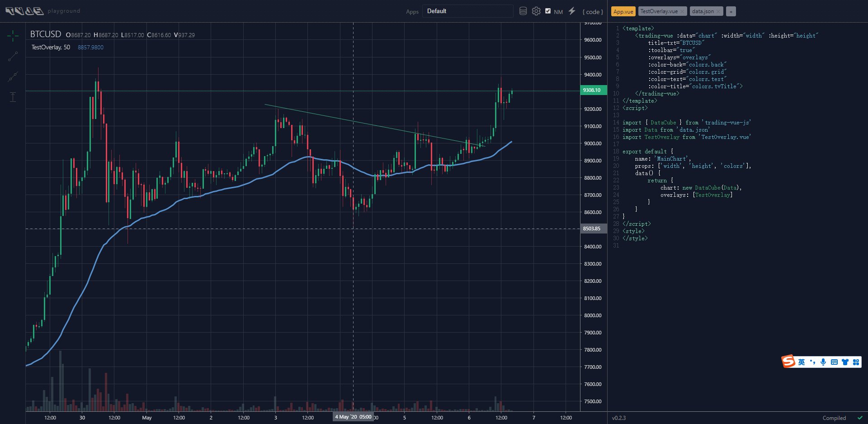Select the line segment drawing tool
This screenshot has width=868, height=424.
(x=13, y=56)
